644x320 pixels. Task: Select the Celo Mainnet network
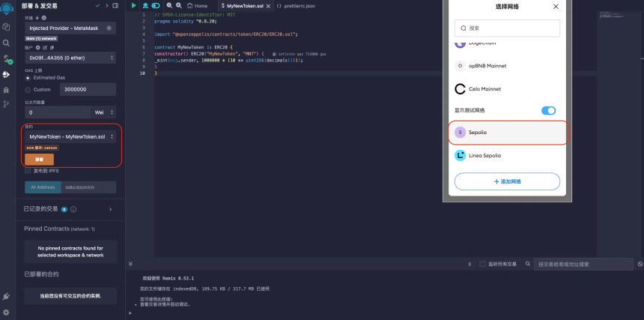tap(507, 88)
